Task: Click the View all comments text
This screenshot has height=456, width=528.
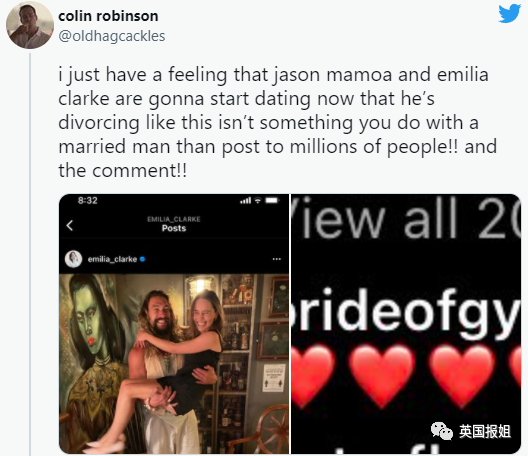Action: pos(406,220)
